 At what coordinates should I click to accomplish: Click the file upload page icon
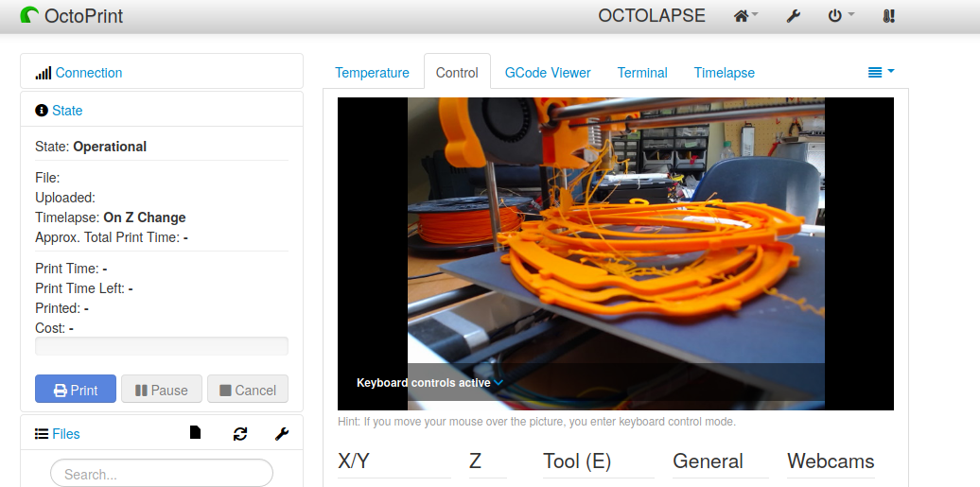click(x=195, y=432)
